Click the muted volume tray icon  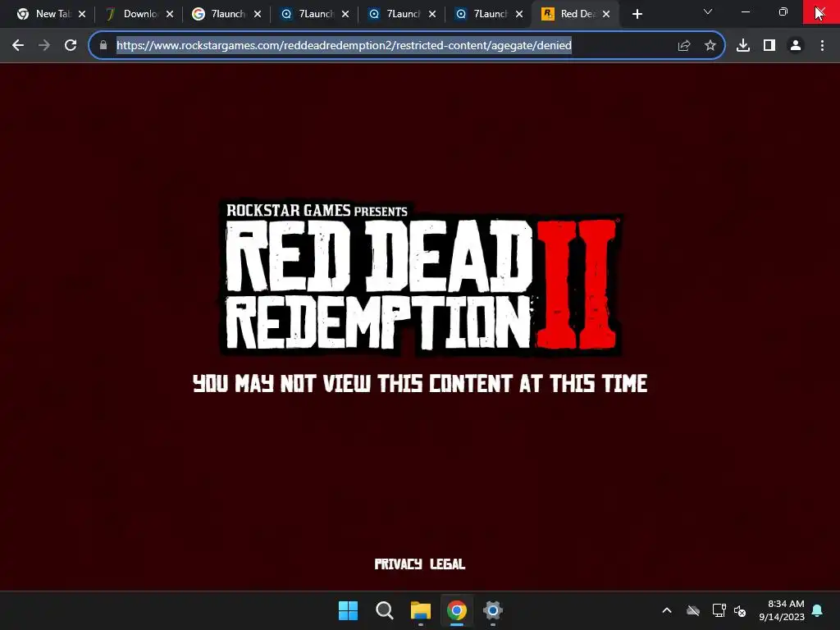pyautogui.click(x=740, y=610)
